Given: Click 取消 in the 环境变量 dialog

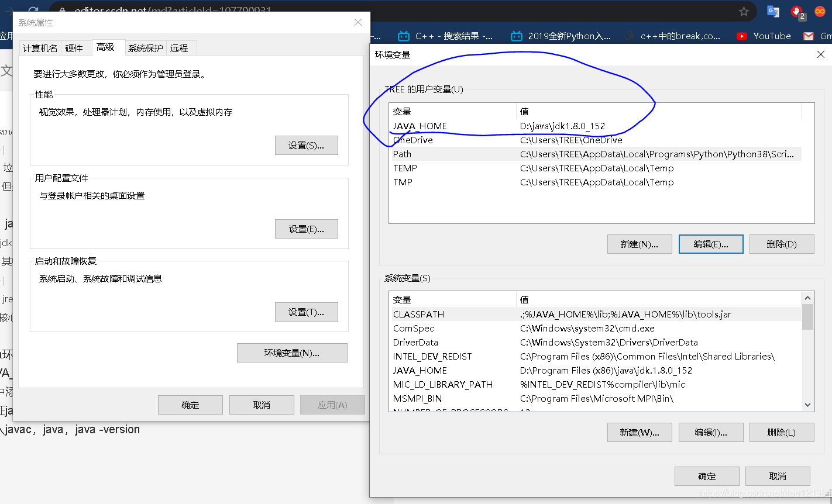Looking at the screenshot, I should [x=778, y=477].
